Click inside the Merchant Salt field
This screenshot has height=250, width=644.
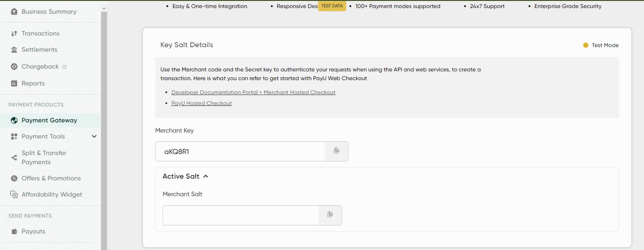240,215
